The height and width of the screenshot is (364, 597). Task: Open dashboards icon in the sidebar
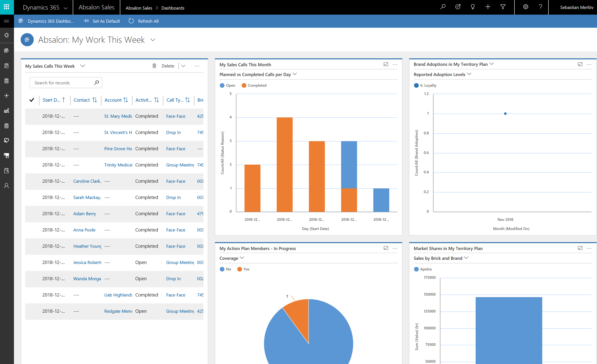(7, 50)
